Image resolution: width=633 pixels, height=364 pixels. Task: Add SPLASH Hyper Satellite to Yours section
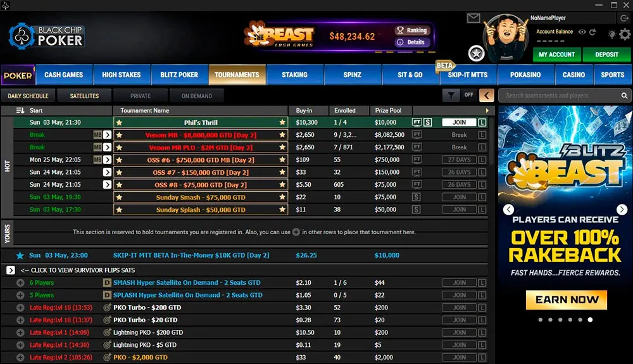[x=20, y=296]
